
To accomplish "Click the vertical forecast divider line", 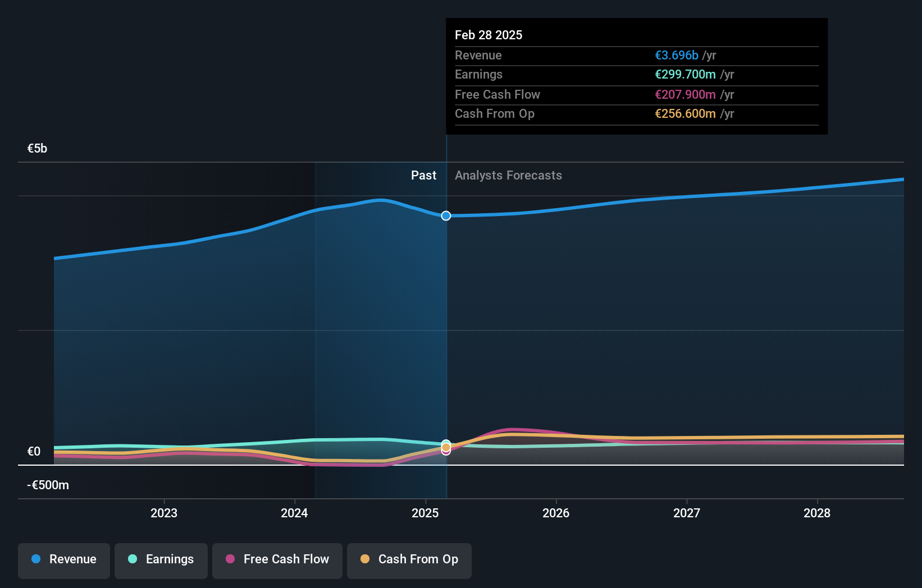I will click(446, 337).
